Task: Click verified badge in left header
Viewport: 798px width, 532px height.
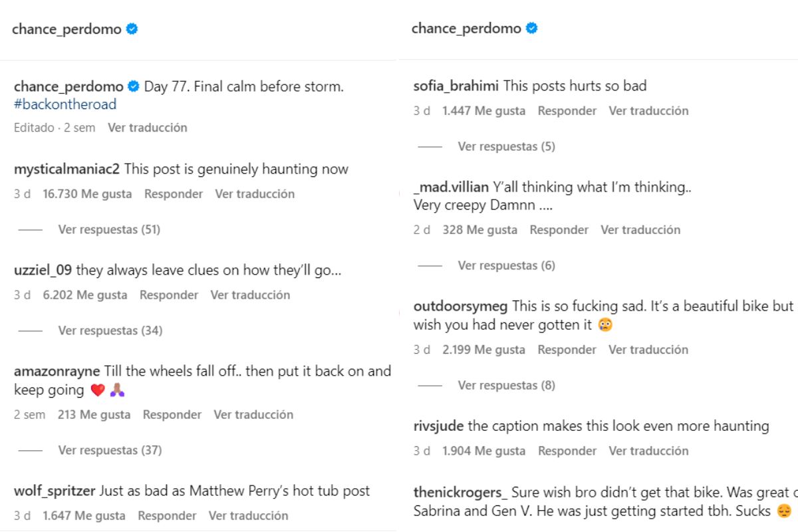Action: 132,29
